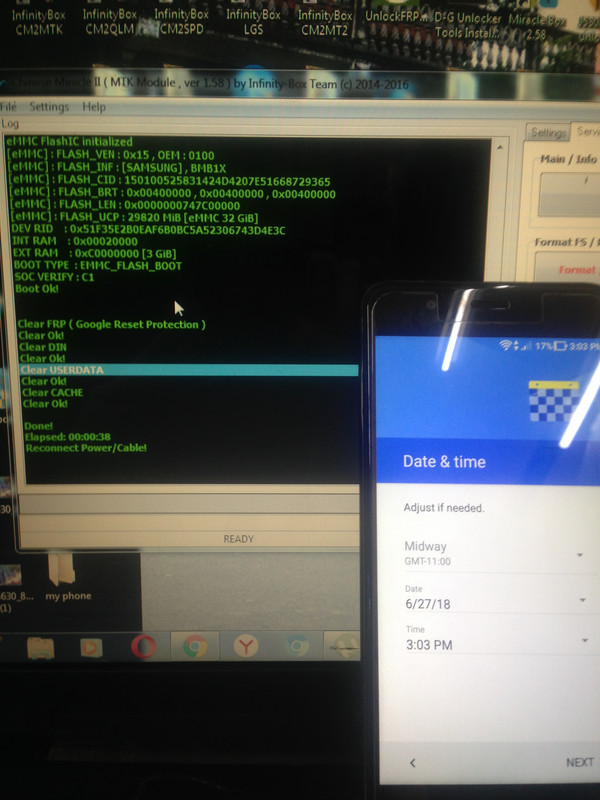The width and height of the screenshot is (600, 800).
Task: Select the FLASH_CID log line
Action: (169, 181)
